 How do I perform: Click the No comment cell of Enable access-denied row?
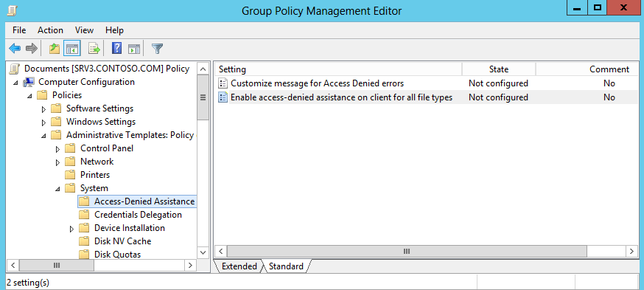[609, 97]
